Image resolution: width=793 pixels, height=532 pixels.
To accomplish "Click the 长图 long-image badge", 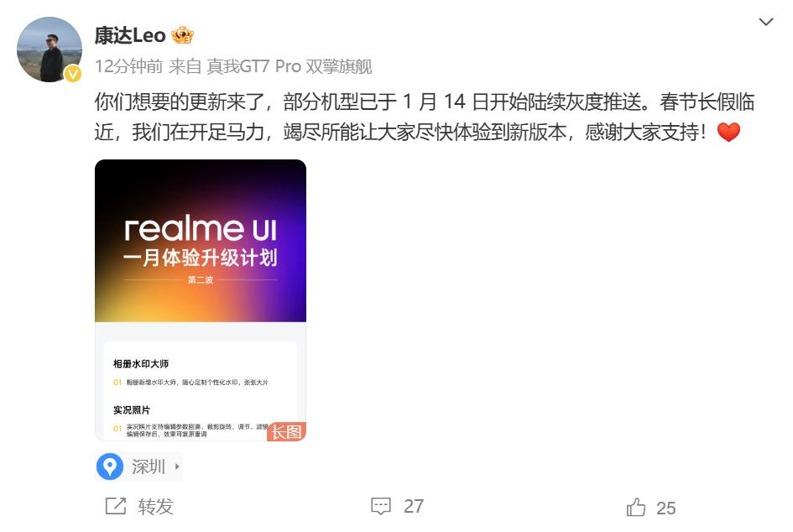I will [286, 432].
